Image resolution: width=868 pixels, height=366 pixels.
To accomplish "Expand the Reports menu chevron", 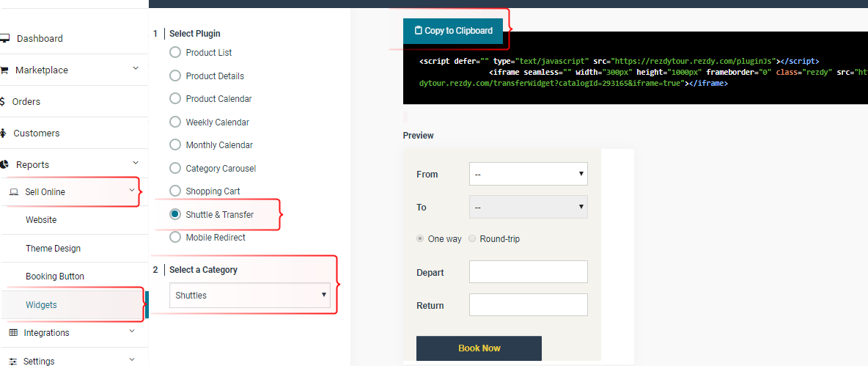I will [x=136, y=163].
